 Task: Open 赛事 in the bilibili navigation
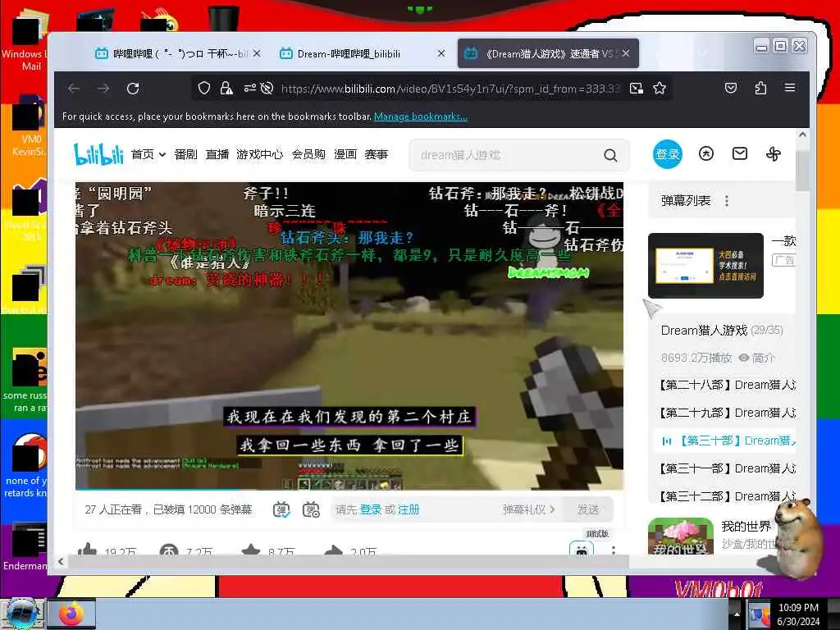(376, 154)
